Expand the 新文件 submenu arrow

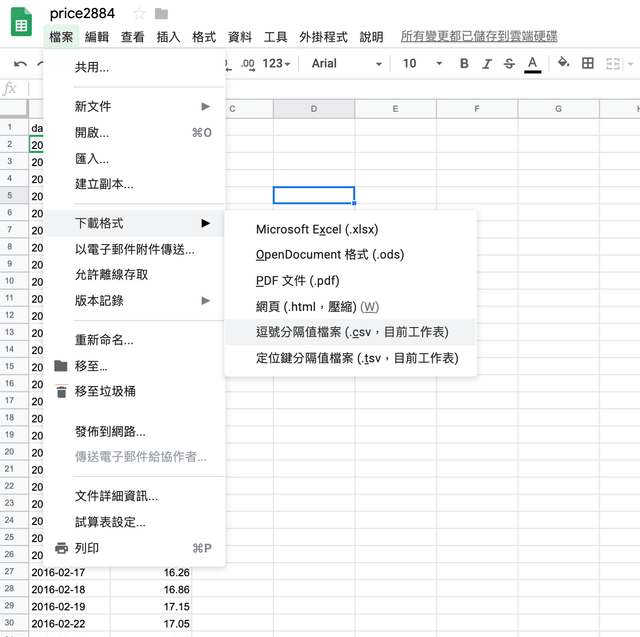tap(205, 107)
